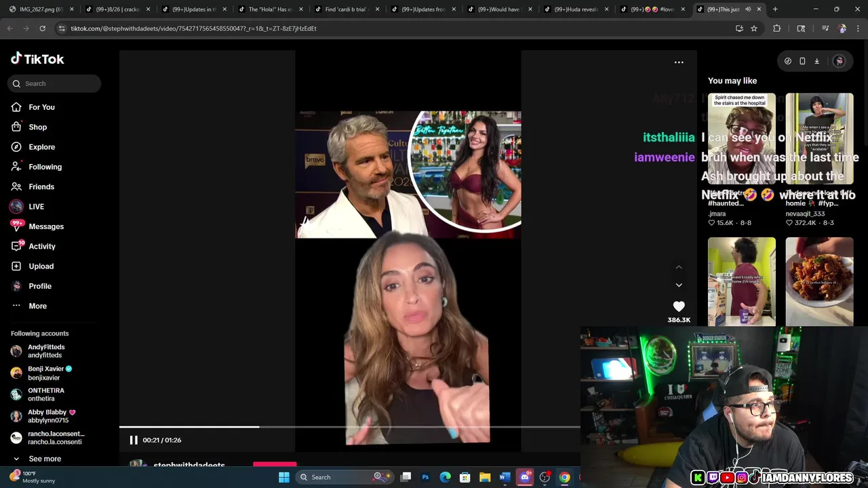Go to previous video with up chevron

tap(679, 267)
